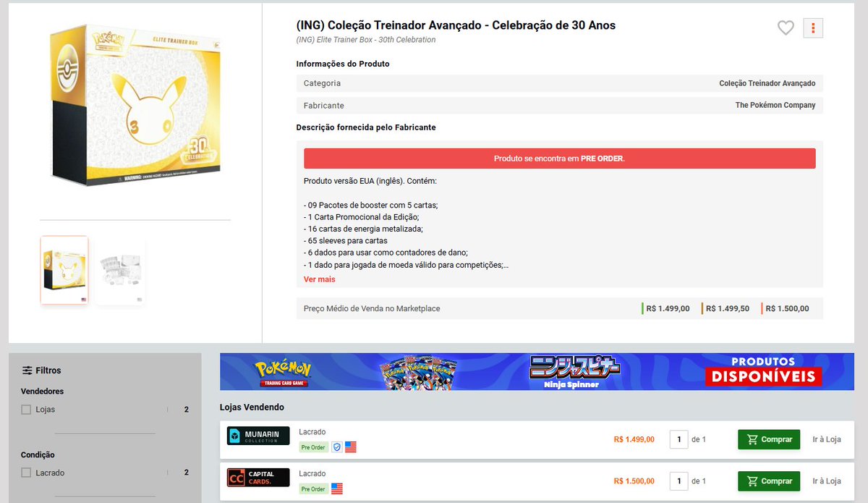Open Capital Cards store logo
This screenshot has width=868, height=503.
(258, 478)
